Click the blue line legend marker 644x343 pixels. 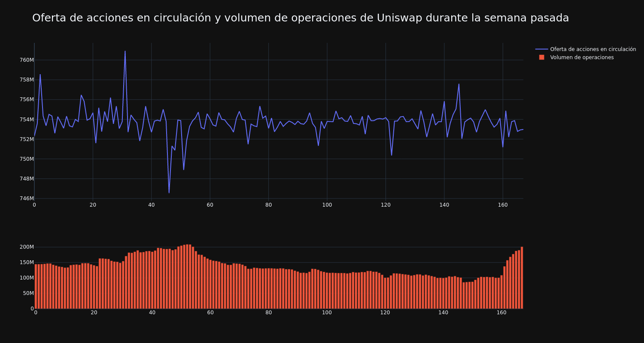[542, 49]
